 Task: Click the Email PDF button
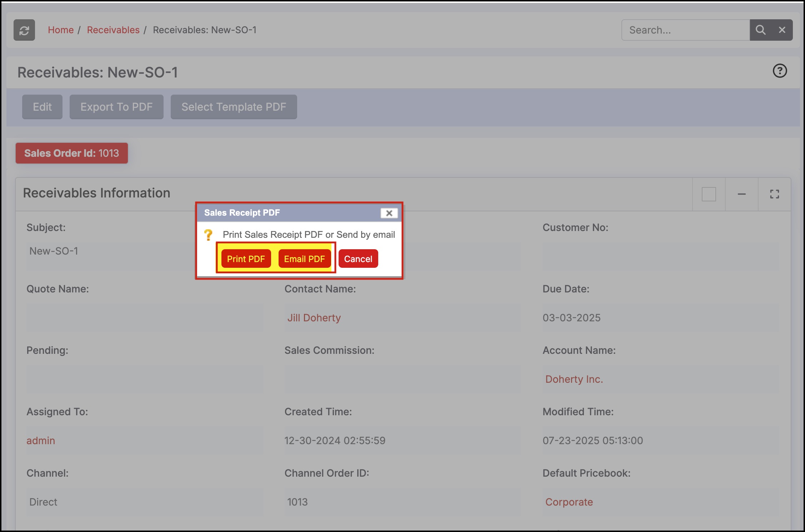[x=304, y=259]
